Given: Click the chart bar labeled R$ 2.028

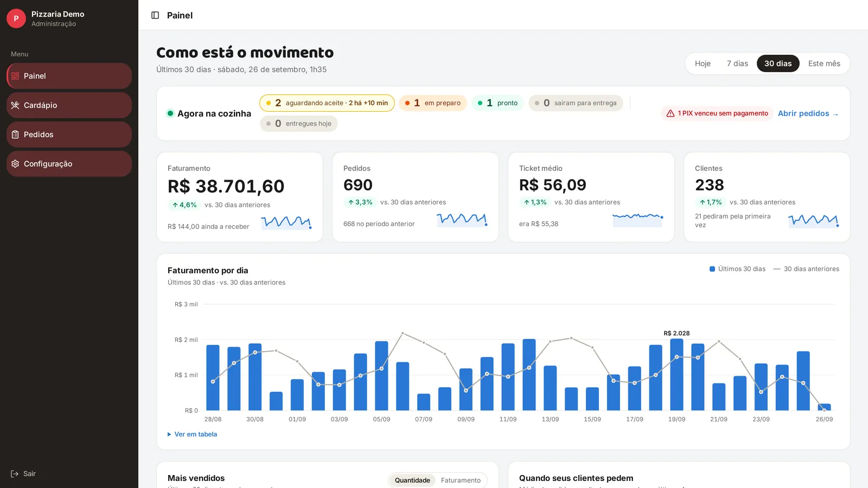Looking at the screenshot, I should (x=676, y=374).
